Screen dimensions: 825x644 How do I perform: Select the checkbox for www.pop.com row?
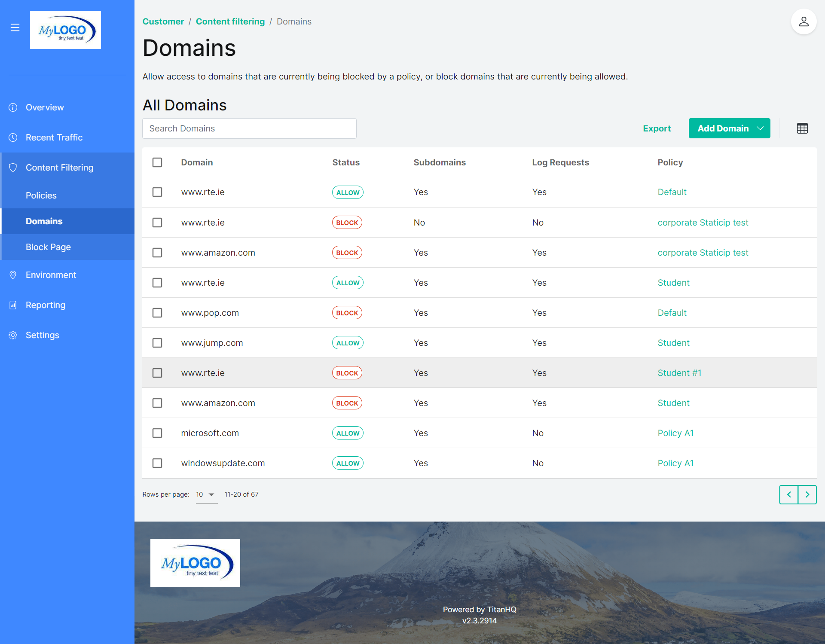coord(157,313)
